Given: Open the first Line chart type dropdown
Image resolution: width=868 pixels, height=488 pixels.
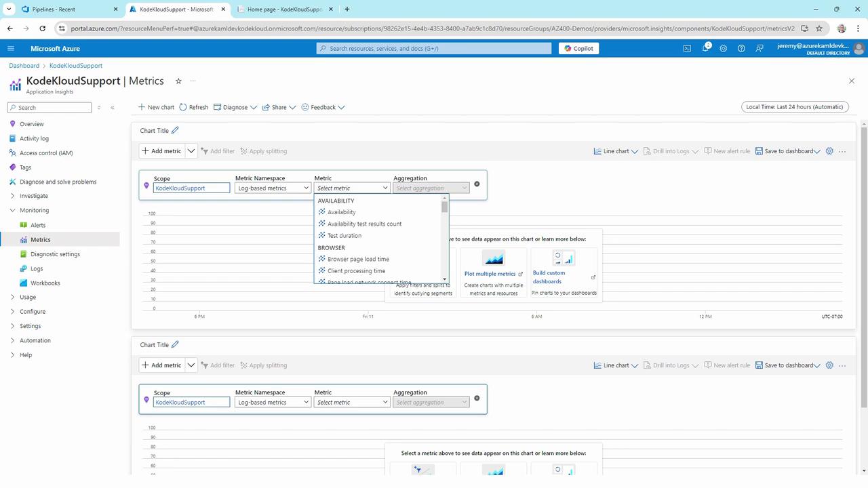Looking at the screenshot, I should point(616,151).
